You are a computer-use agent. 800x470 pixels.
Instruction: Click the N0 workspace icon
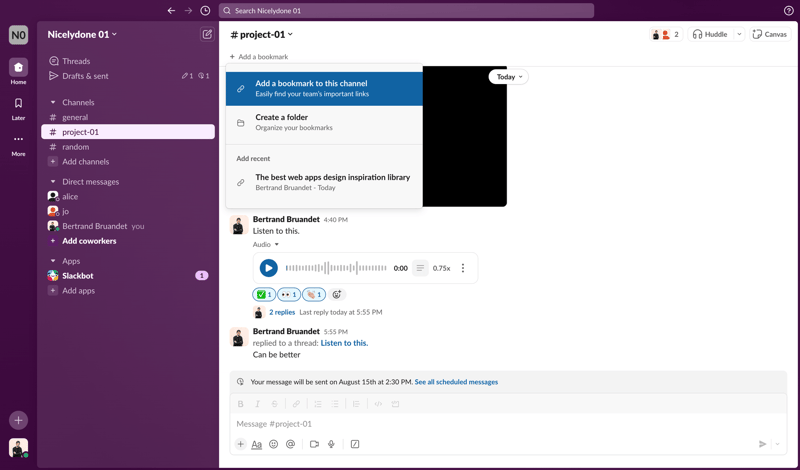[18, 35]
